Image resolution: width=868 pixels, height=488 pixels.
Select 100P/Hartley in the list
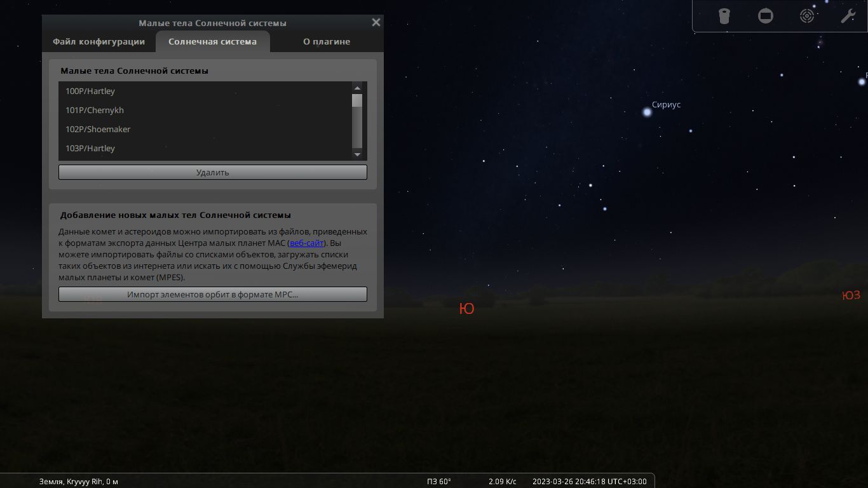(90, 91)
